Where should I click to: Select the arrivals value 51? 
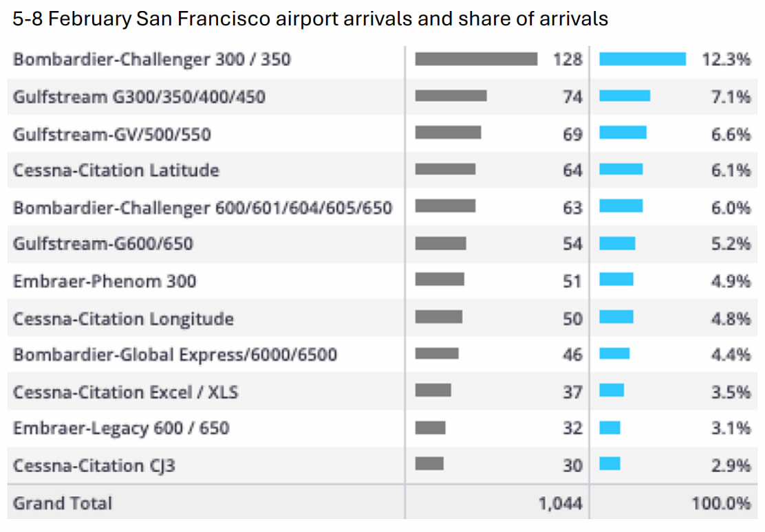572,281
